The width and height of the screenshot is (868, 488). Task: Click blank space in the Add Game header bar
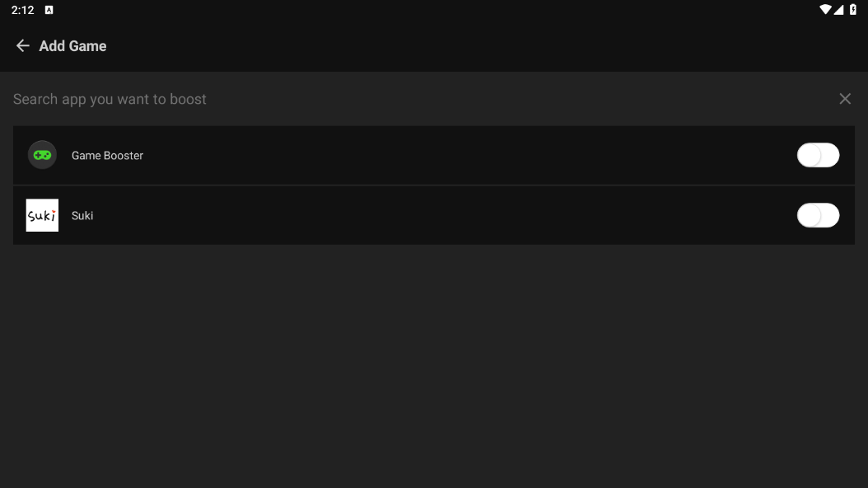pos(494,46)
